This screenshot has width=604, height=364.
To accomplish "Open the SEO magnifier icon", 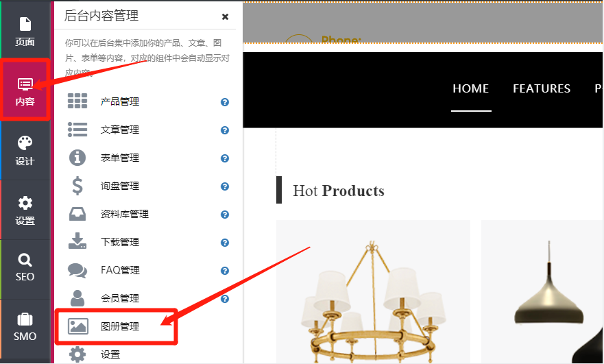I will coord(25,267).
